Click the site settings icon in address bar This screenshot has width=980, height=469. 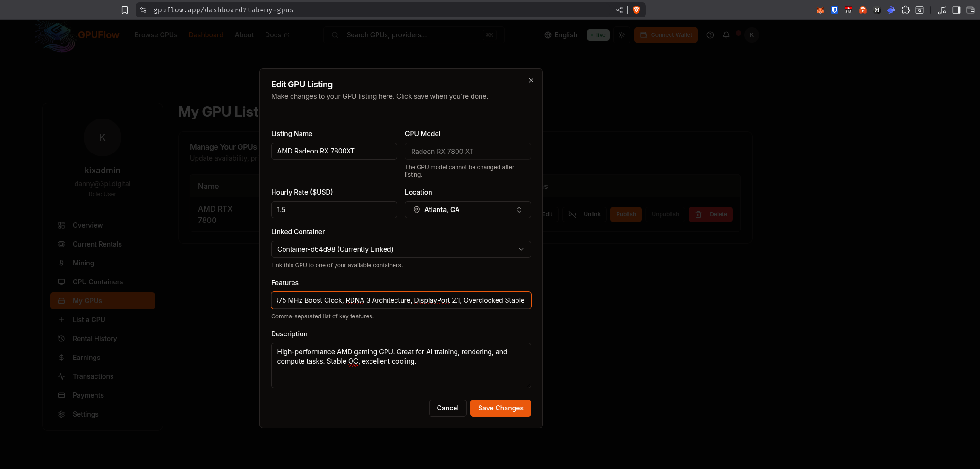[143, 10]
